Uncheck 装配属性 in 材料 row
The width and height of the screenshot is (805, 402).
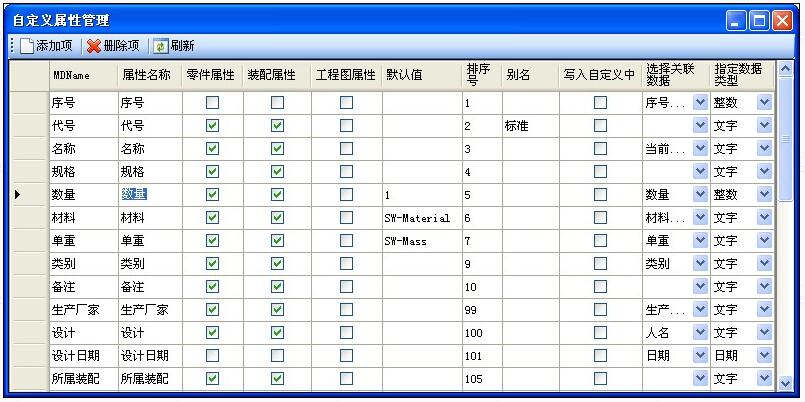(x=277, y=218)
